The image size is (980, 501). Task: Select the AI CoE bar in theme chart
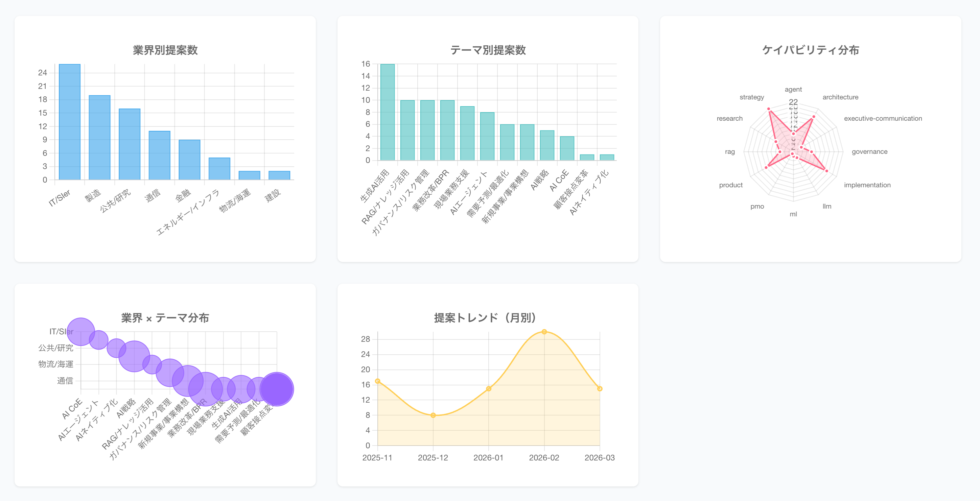coord(567,148)
